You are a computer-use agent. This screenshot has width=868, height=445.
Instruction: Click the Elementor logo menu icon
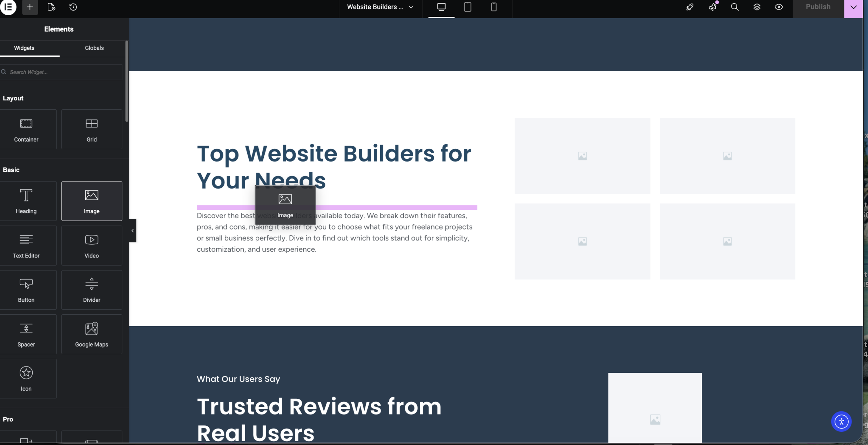[x=8, y=7]
